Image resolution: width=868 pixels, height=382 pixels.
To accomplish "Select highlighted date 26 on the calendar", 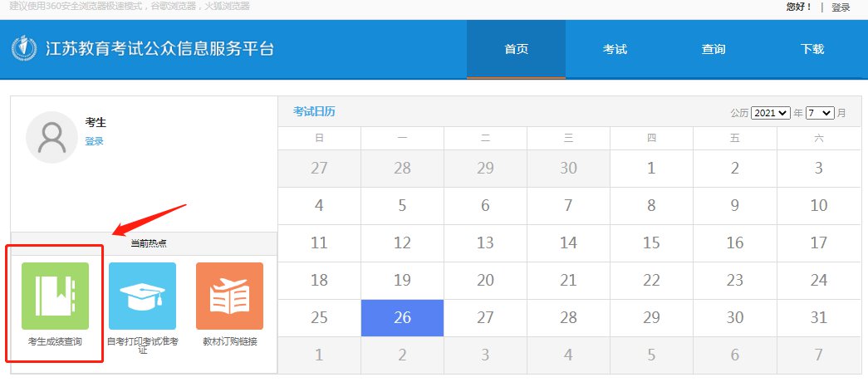I will (x=402, y=317).
